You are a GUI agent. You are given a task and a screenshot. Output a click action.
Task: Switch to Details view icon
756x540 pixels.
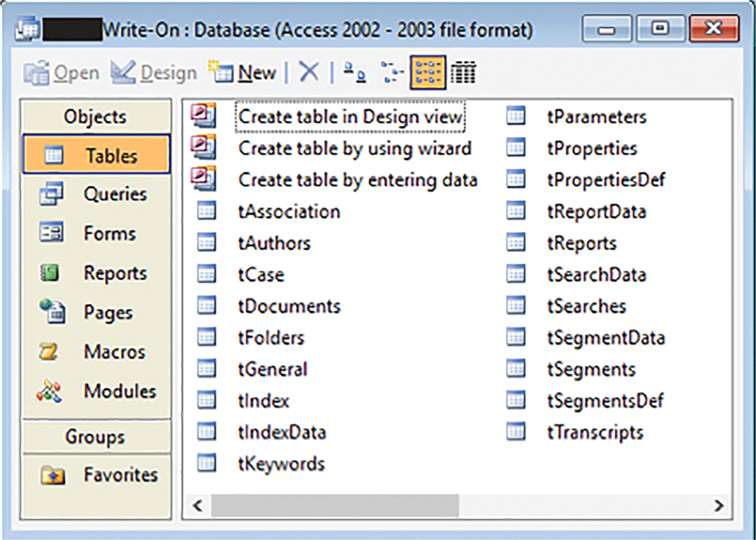pyautogui.click(x=464, y=73)
